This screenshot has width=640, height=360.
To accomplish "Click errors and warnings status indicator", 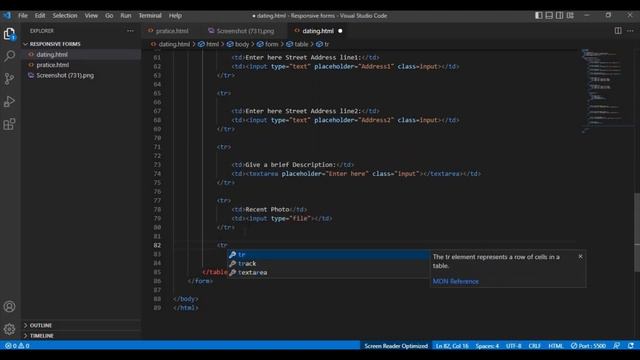I will (17, 346).
